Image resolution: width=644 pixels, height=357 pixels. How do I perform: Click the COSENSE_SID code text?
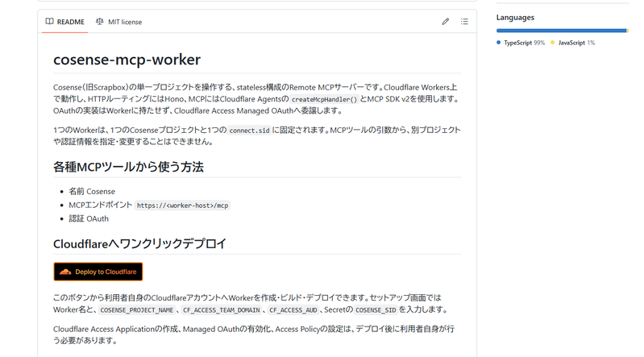[x=376, y=310]
